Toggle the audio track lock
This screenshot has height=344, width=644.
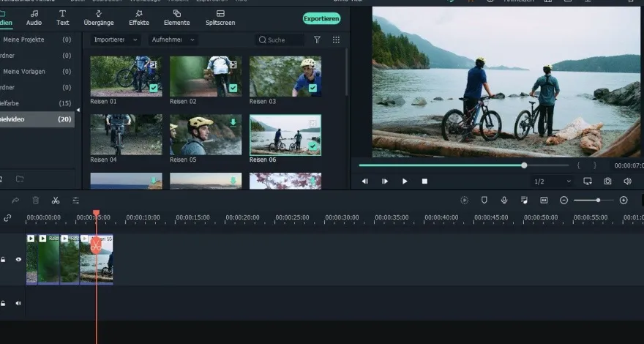(x=3, y=303)
